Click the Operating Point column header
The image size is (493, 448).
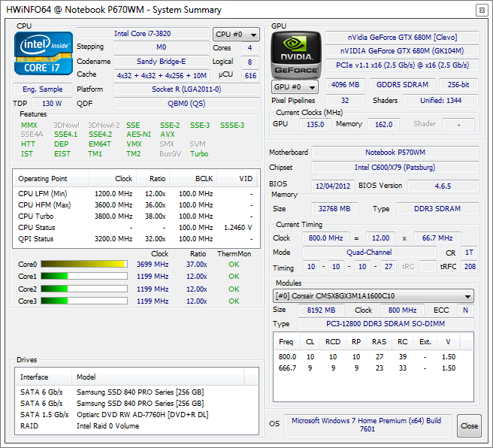click(x=51, y=179)
